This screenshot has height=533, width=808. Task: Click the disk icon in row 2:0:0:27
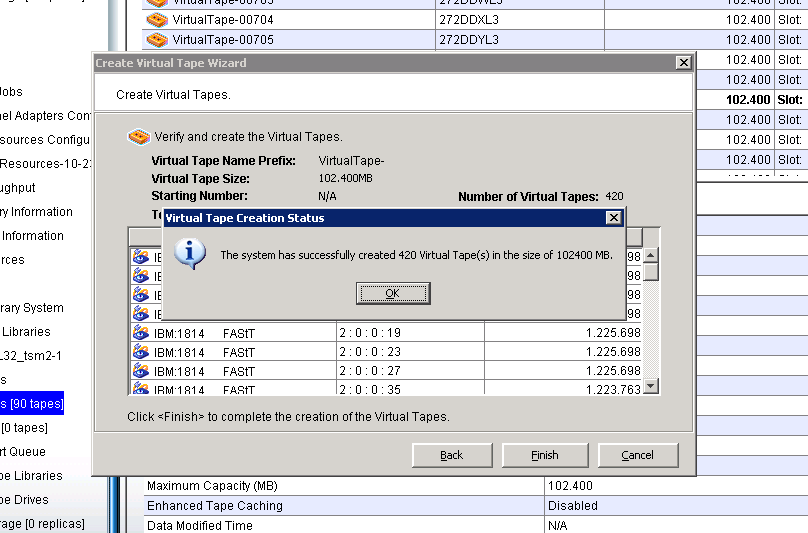[x=141, y=371]
